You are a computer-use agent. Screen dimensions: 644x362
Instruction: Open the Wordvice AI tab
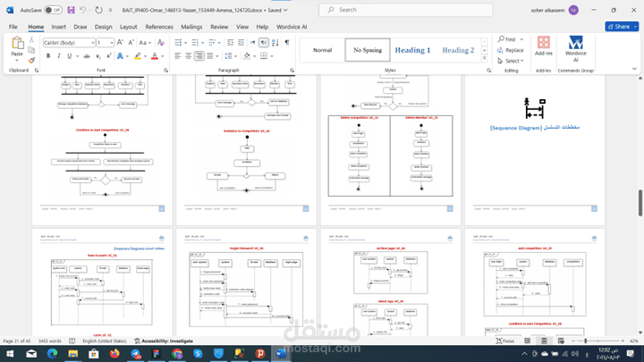292,27
